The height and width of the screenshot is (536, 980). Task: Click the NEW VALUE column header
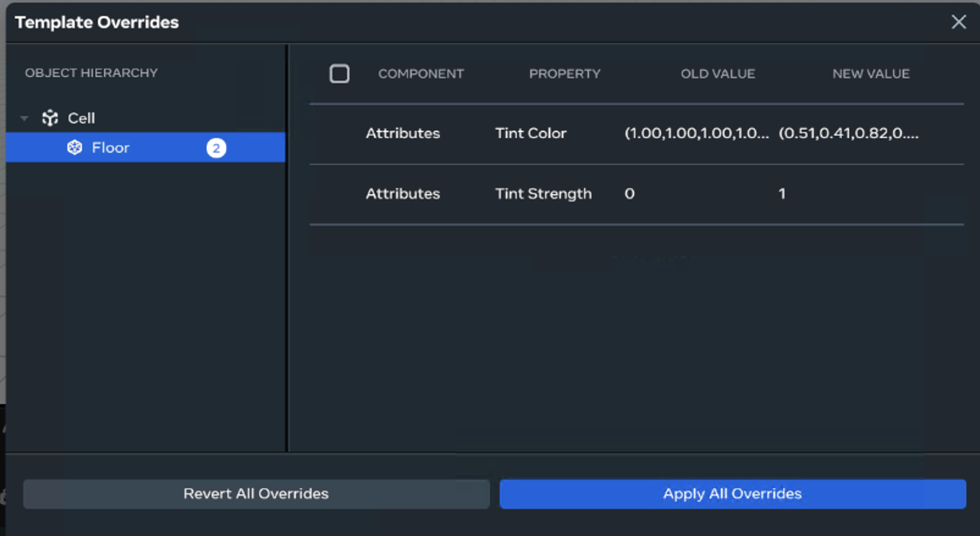(x=871, y=74)
